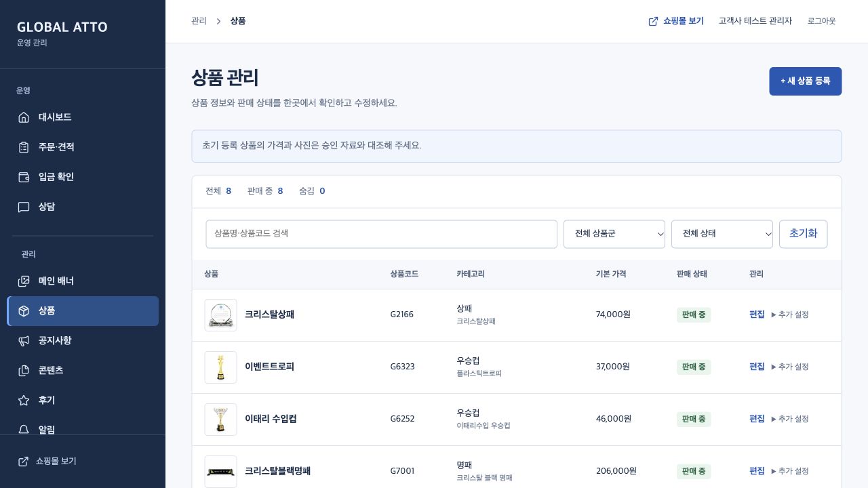Screen dimensions: 868x488
Task: Click the 상품 box icon in sidebar
Action: [24, 310]
